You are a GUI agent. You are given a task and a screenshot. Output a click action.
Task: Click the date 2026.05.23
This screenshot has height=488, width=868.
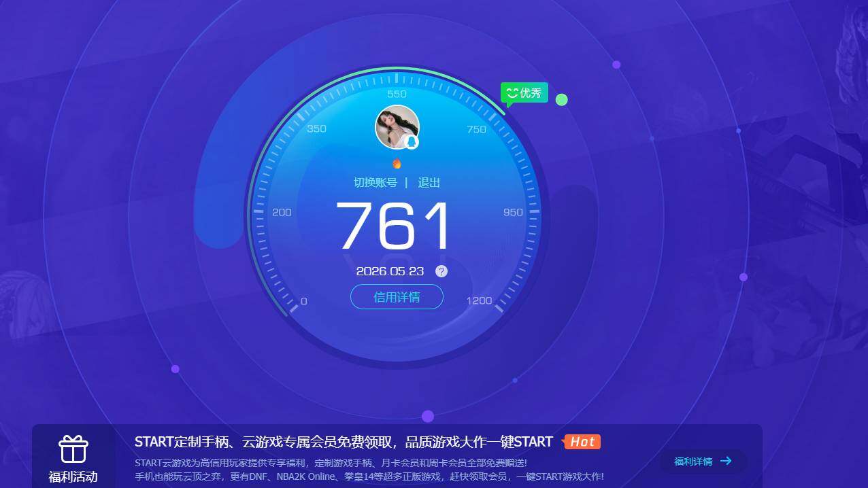tap(390, 271)
